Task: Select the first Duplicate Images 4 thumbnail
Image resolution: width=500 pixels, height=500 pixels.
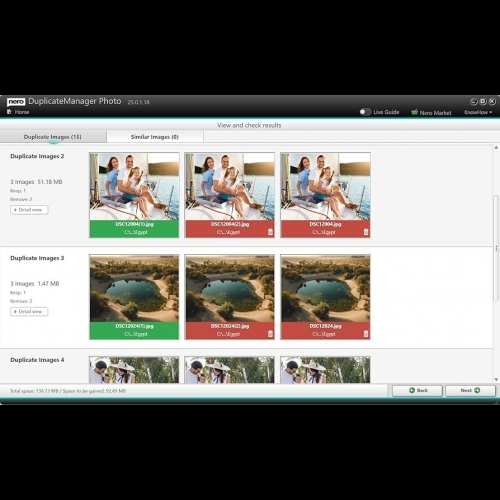Action: (x=134, y=370)
